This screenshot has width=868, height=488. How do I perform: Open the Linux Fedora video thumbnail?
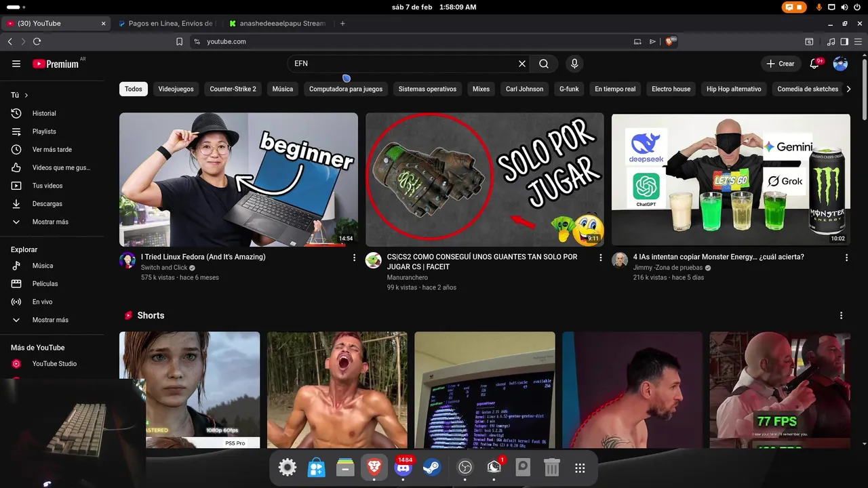(x=239, y=180)
